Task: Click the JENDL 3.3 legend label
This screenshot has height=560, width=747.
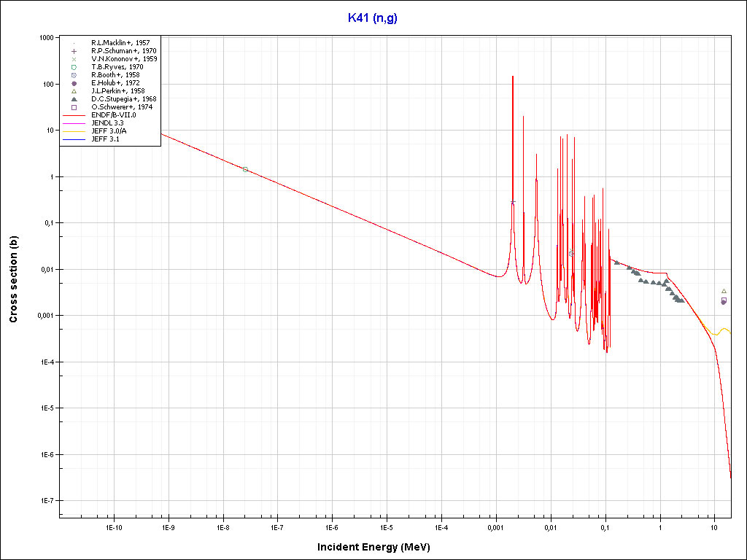Action: tap(108, 123)
